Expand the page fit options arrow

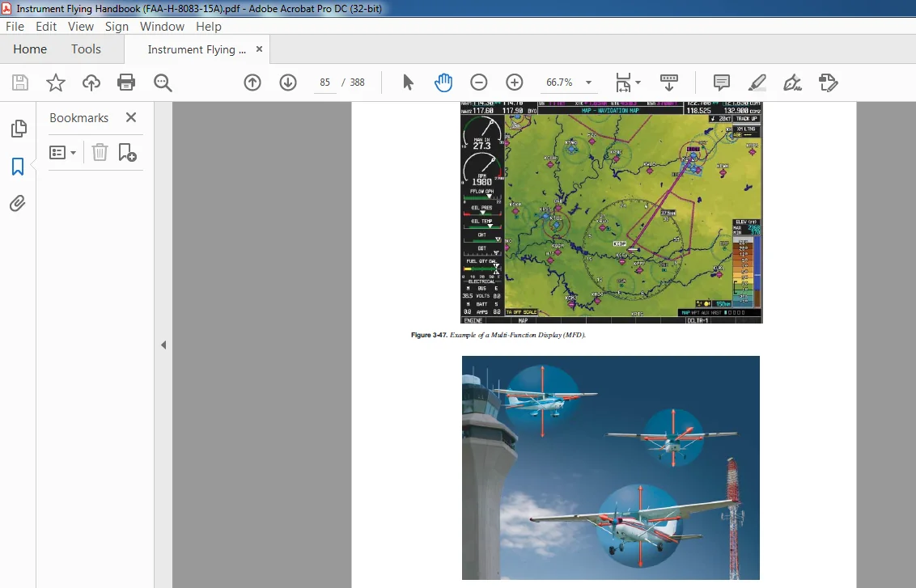pyautogui.click(x=638, y=82)
